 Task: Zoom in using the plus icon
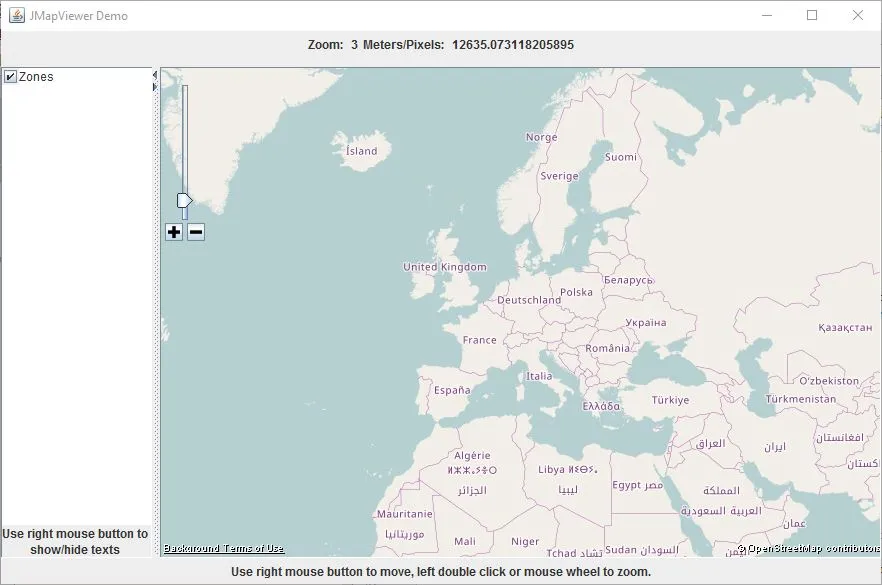click(174, 231)
